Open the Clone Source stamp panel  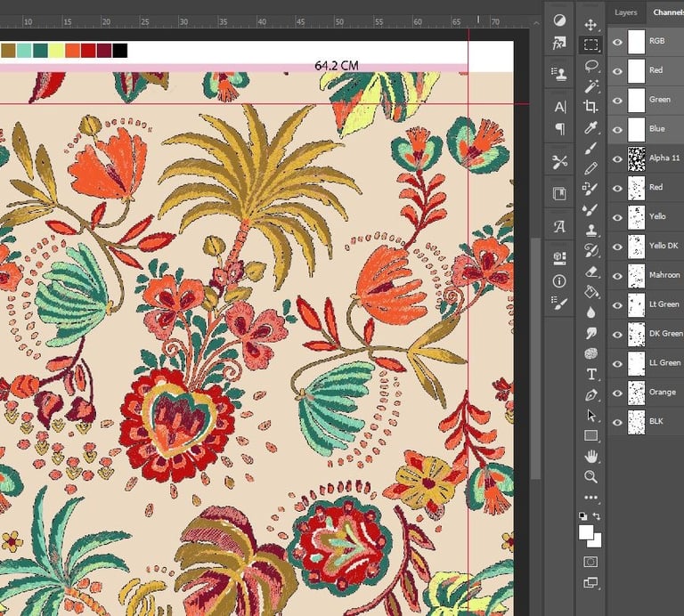(559, 74)
